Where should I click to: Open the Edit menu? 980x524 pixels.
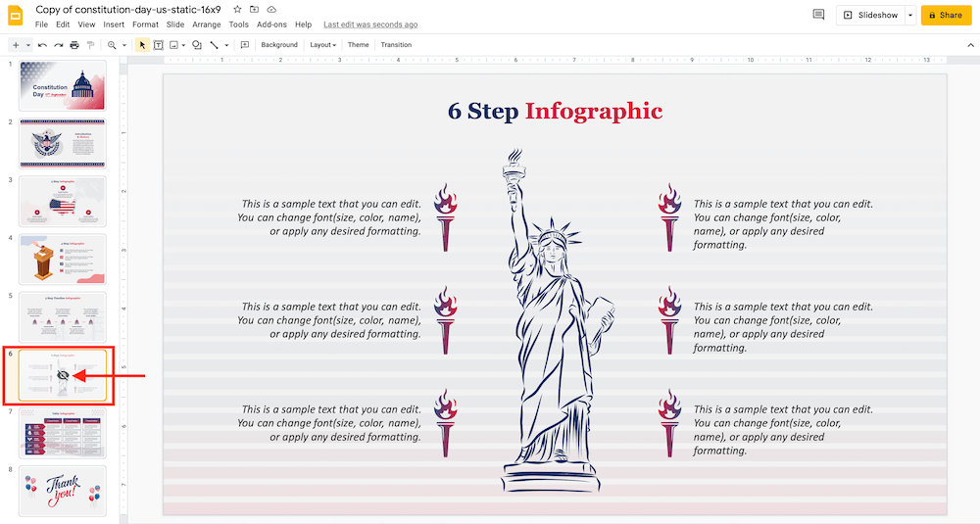pos(63,24)
